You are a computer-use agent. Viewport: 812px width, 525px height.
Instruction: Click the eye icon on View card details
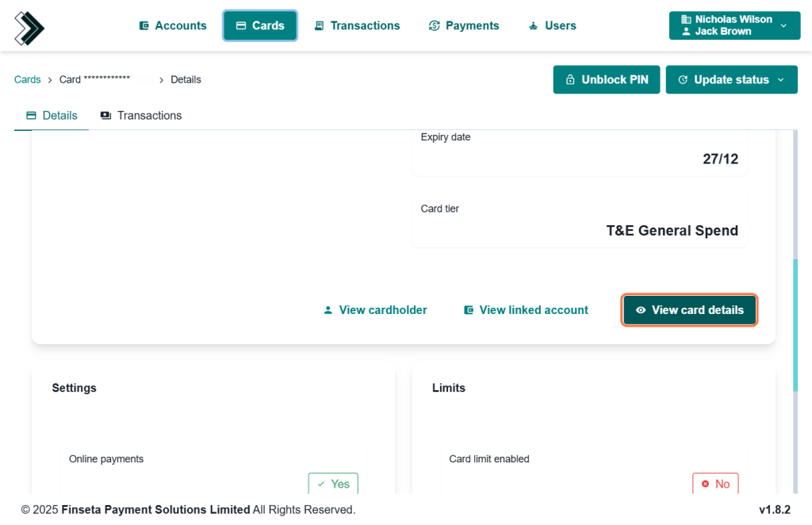641,310
